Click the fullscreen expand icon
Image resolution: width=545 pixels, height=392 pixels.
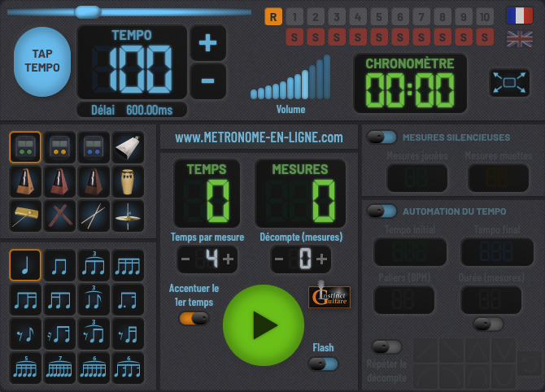[509, 82]
